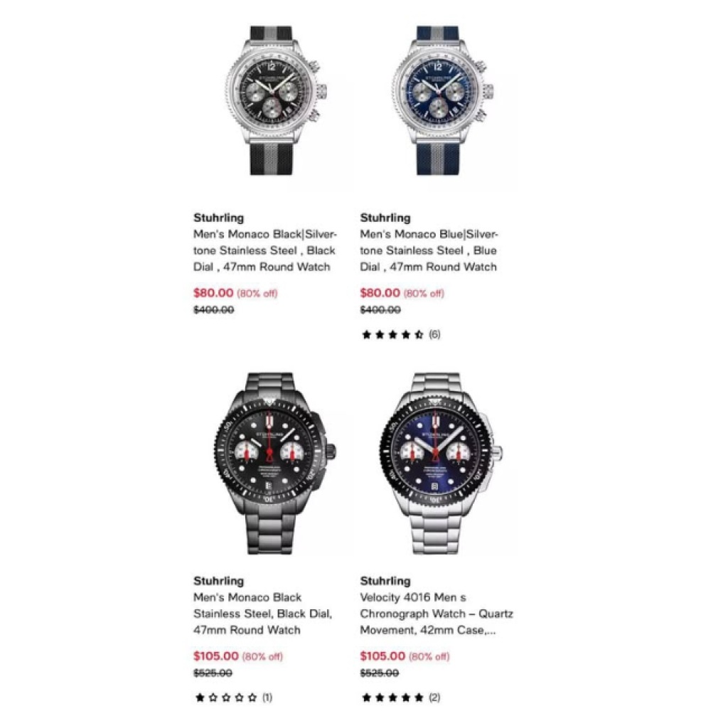728x728 pixels.
Task: Click the $105.00 price on Velocity 4016 watch
Action: [x=382, y=656]
